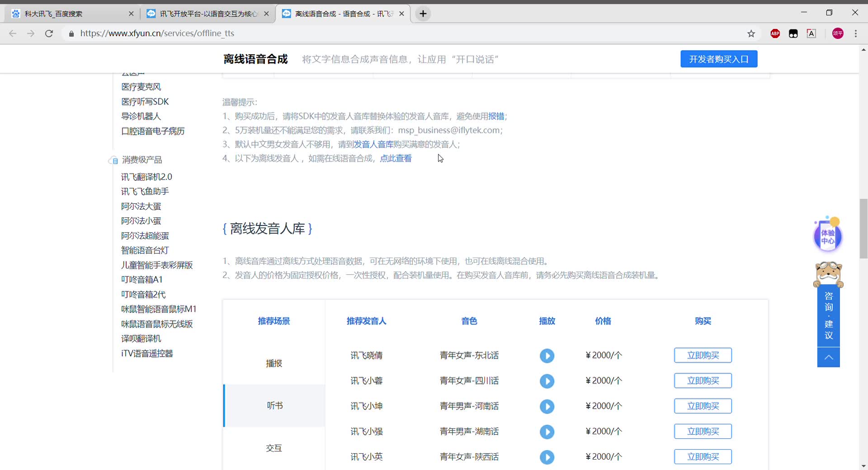Image resolution: width=868 pixels, height=470 pixels.
Task: View site security lock info
Action: click(x=71, y=33)
